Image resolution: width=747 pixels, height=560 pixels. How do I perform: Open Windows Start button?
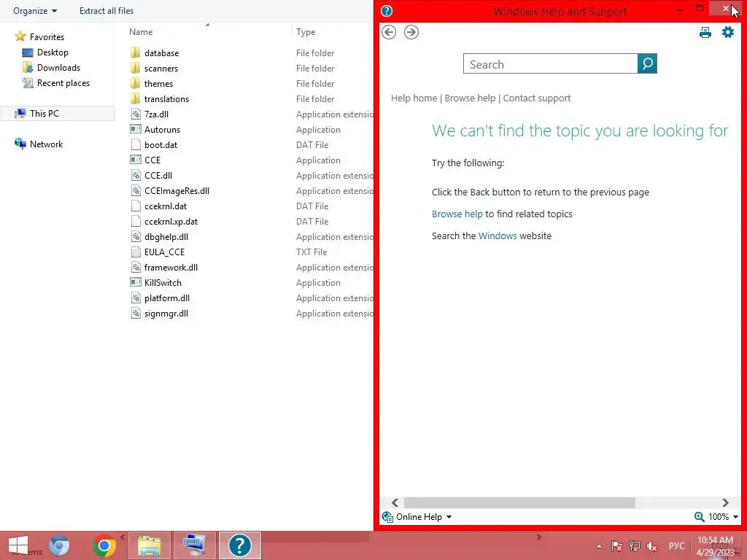(18, 545)
